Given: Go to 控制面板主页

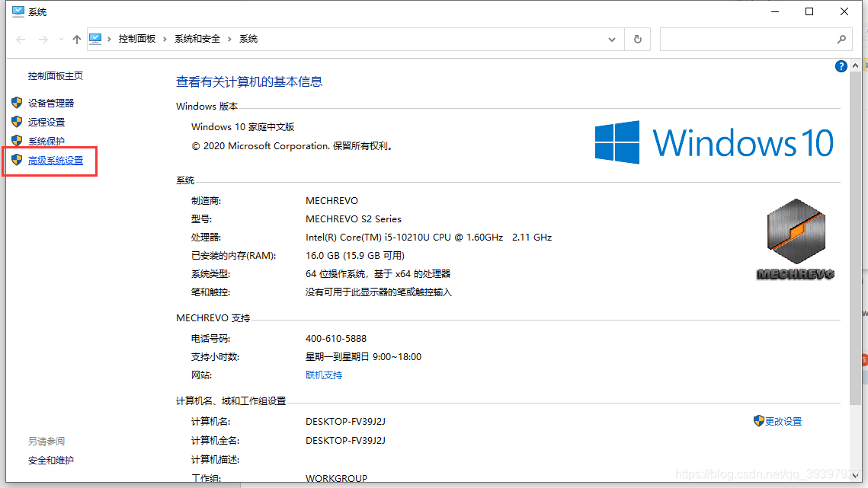Looking at the screenshot, I should (x=56, y=76).
